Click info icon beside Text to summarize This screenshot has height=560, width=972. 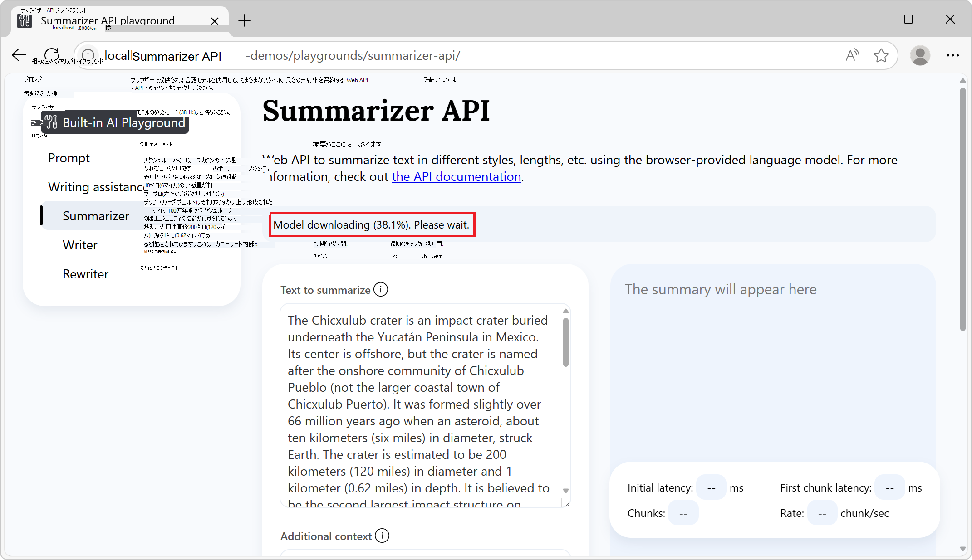(381, 289)
